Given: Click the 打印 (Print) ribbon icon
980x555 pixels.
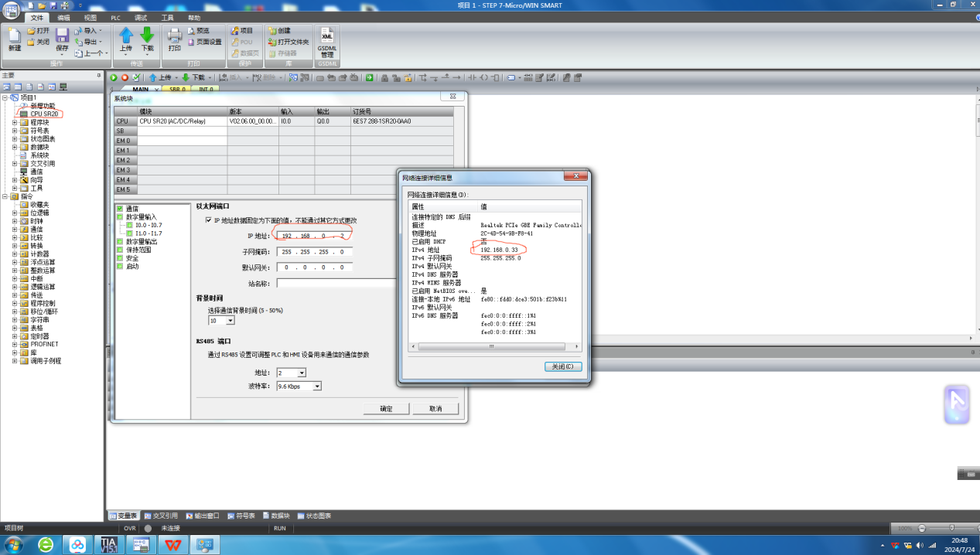Looking at the screenshot, I should point(175,39).
